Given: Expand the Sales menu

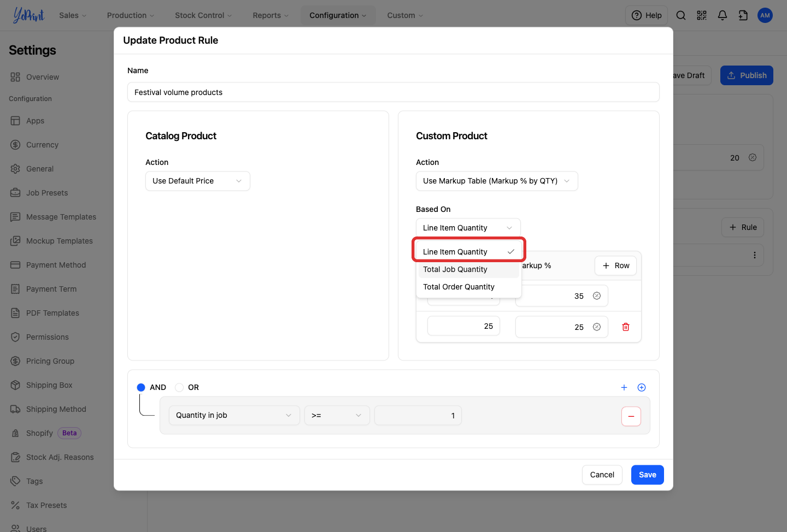Looking at the screenshot, I should [x=73, y=15].
